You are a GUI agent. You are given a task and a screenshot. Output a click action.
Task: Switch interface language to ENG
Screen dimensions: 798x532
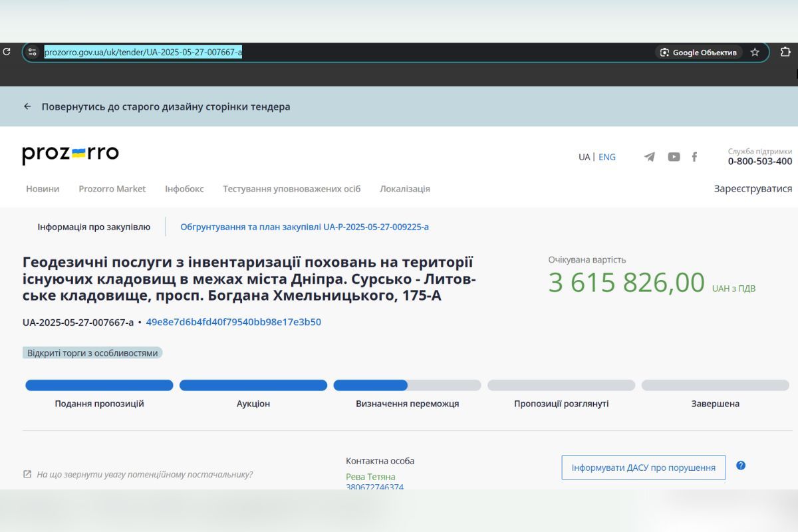(607, 157)
